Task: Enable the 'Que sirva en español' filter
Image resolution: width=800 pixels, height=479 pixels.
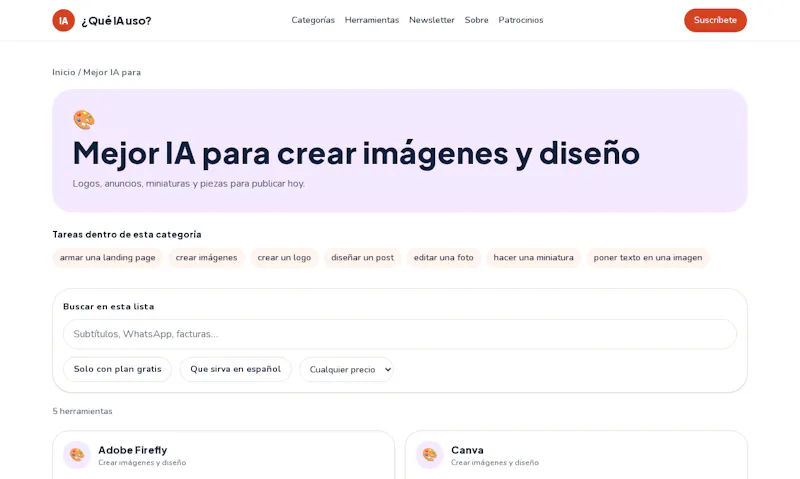Action: pyautogui.click(x=235, y=369)
